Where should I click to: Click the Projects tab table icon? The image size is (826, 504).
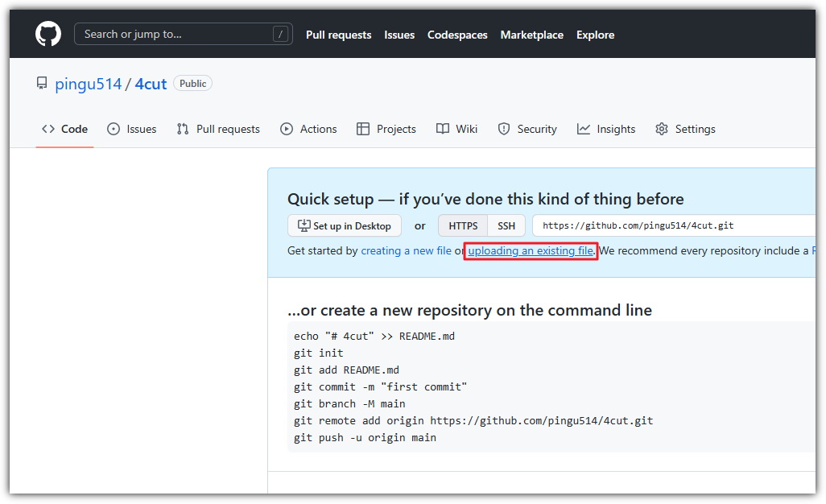point(363,129)
